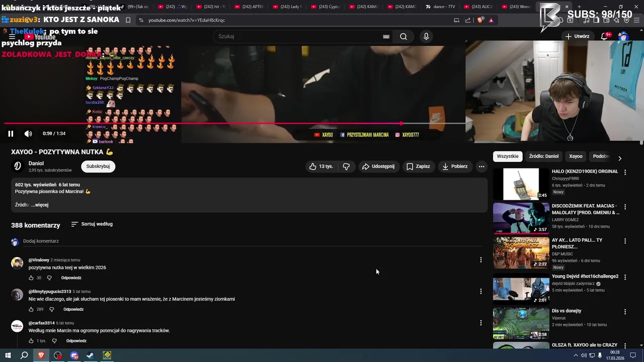Image resolution: width=644 pixels, height=362 pixels.
Task: Reply to @Viralowy via Odpowiedz
Action: click(71, 278)
